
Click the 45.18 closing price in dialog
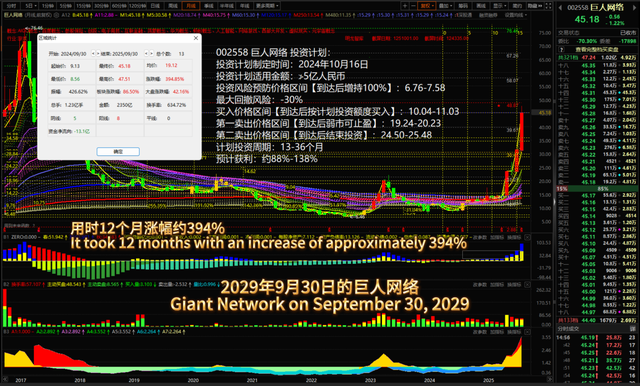pos(124,66)
